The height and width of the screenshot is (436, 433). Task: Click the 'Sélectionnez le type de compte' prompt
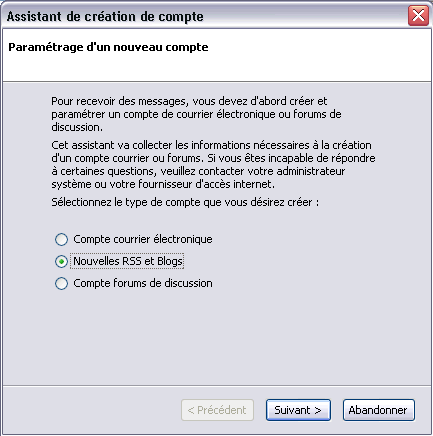tap(185, 202)
